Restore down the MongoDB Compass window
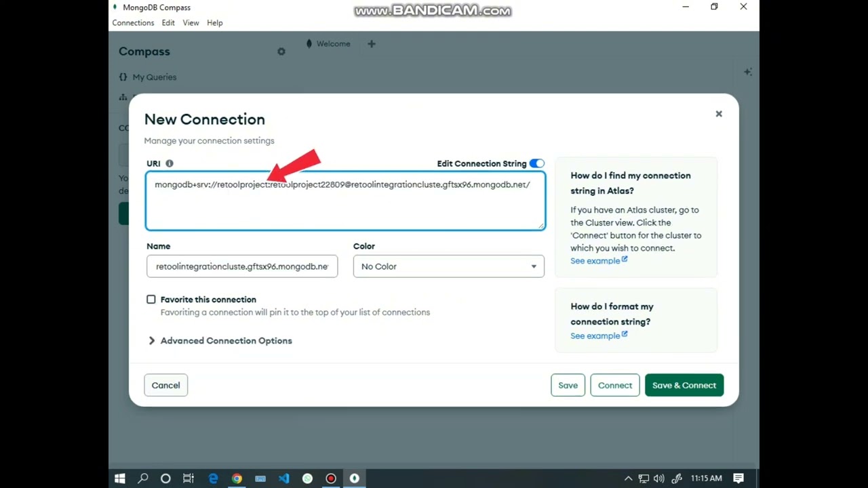868x488 pixels. coord(714,7)
